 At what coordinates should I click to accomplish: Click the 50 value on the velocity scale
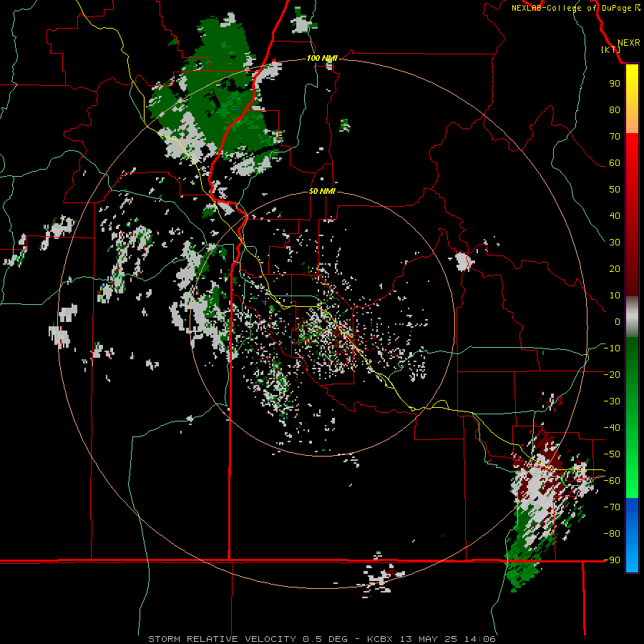point(615,190)
